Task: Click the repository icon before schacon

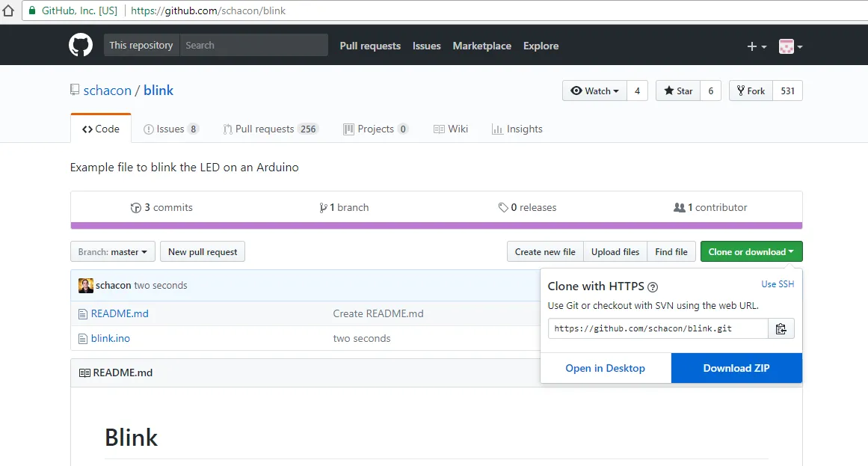Action: (x=75, y=90)
